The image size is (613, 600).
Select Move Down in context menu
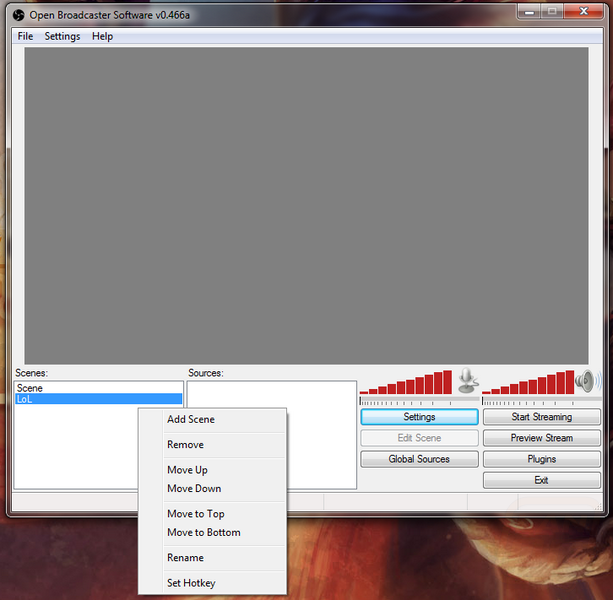point(212,489)
